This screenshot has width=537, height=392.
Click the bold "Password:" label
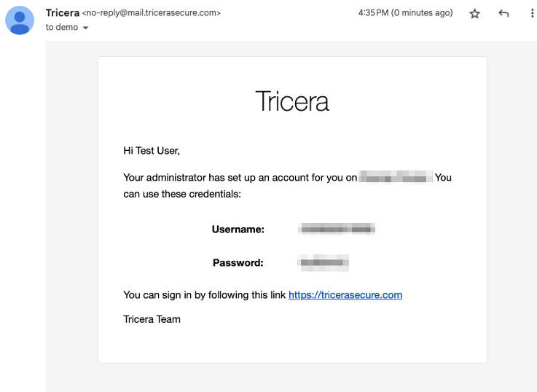[238, 262]
